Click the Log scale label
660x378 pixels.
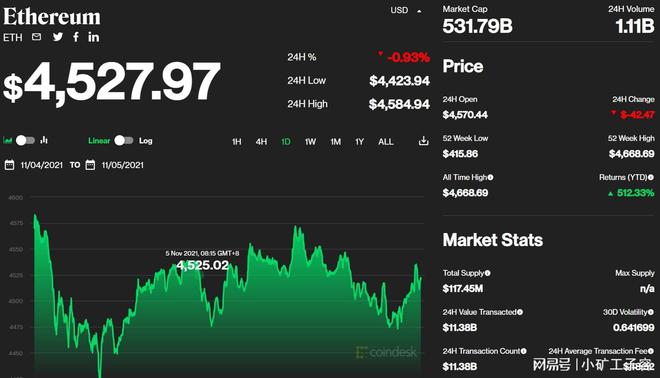pyautogui.click(x=146, y=141)
